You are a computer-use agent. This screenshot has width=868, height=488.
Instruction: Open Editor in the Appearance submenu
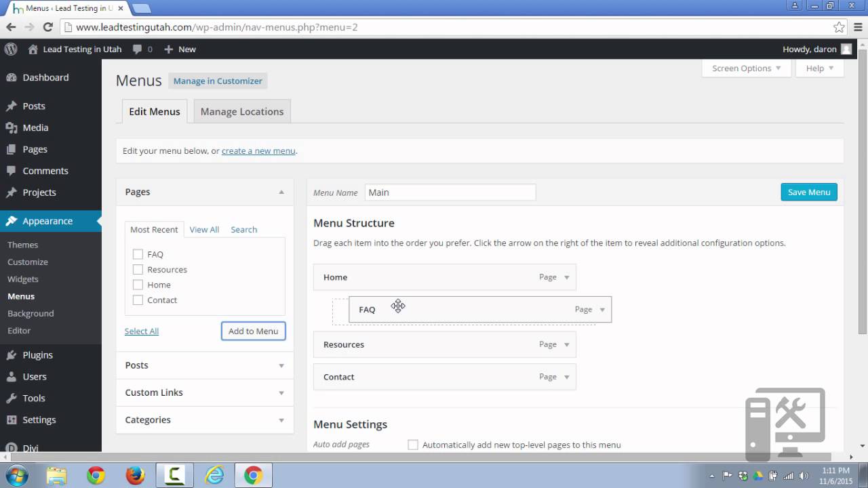coord(19,330)
